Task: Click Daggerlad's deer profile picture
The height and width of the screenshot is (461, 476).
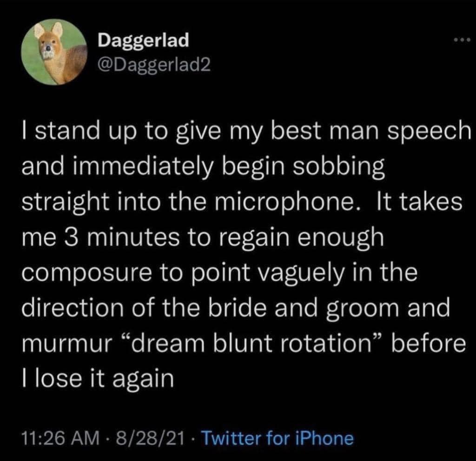Action: [x=58, y=52]
